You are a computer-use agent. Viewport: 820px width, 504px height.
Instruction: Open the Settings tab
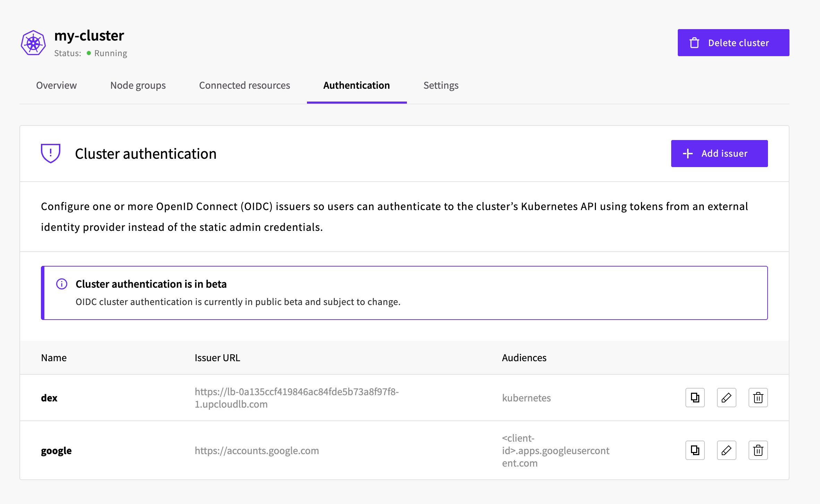click(x=441, y=85)
